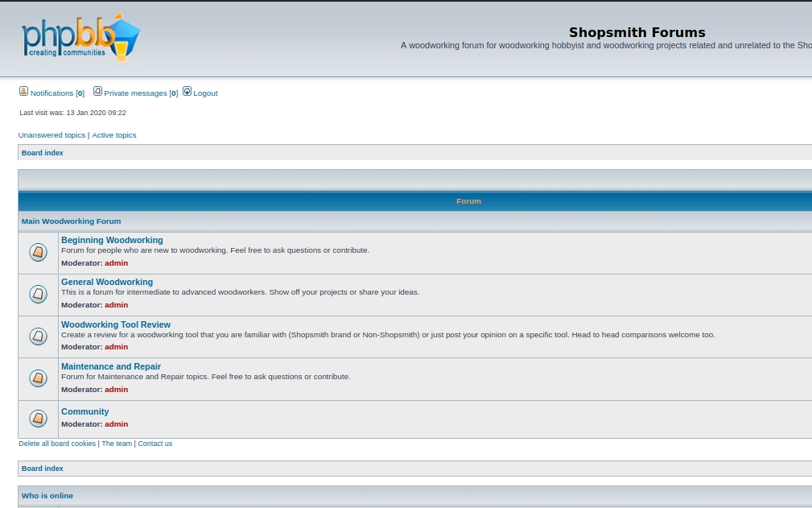This screenshot has width=812, height=508.
Task: Click admin moderator of Woodworking Tool Review
Action: pyautogui.click(x=116, y=347)
